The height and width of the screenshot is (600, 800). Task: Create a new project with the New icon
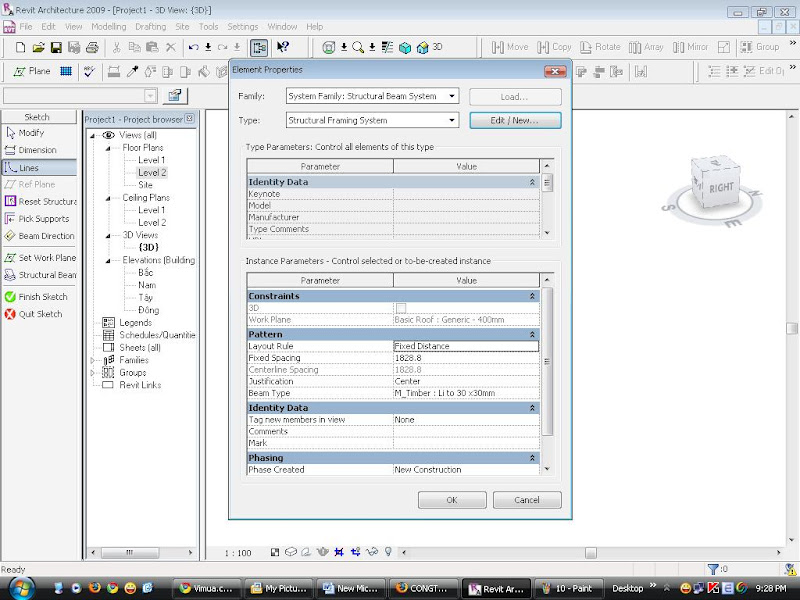click(20, 47)
